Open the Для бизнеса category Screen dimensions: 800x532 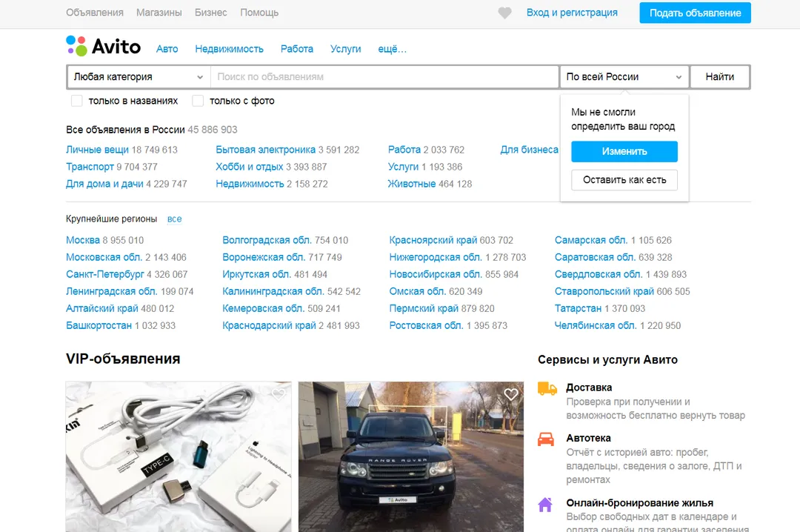click(529, 150)
